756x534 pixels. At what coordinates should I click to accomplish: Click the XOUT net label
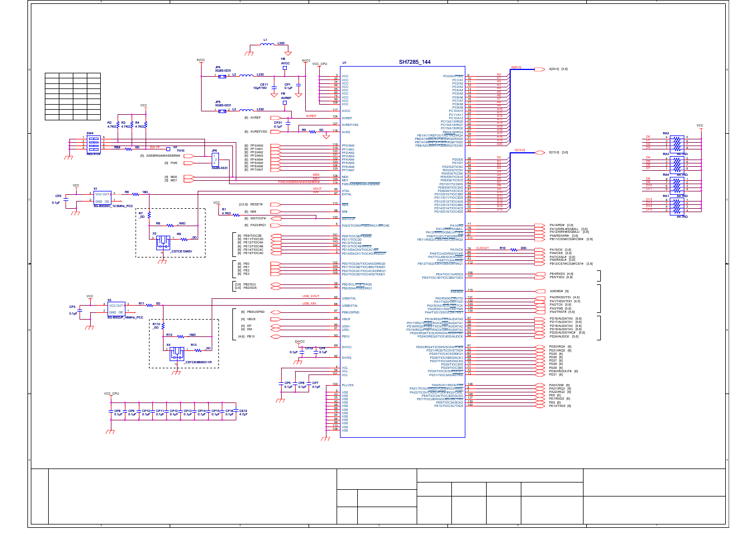pos(318,189)
